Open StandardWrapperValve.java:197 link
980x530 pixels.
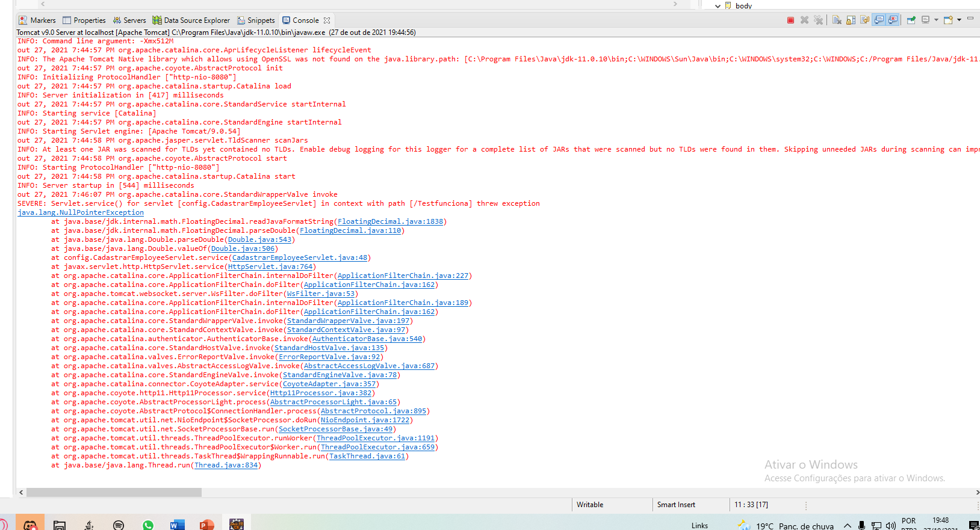pyautogui.click(x=348, y=321)
